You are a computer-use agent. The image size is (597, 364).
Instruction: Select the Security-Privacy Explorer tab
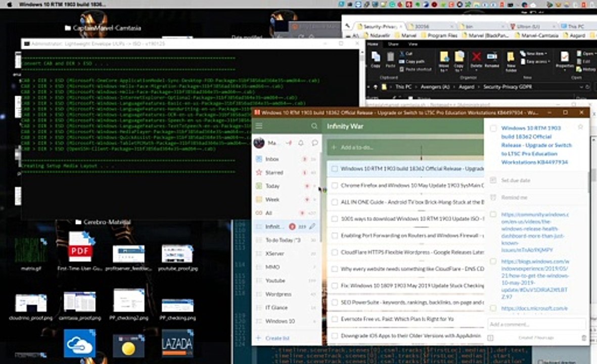[x=379, y=26]
